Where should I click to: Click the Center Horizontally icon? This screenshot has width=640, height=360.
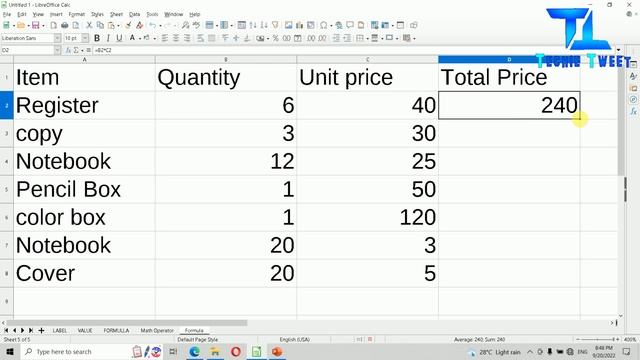coord(176,38)
